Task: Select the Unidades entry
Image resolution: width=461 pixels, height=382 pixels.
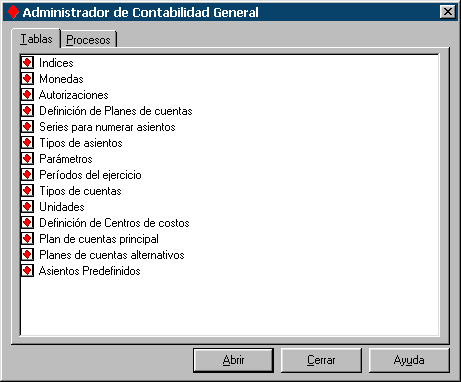Action: pyautogui.click(x=62, y=207)
